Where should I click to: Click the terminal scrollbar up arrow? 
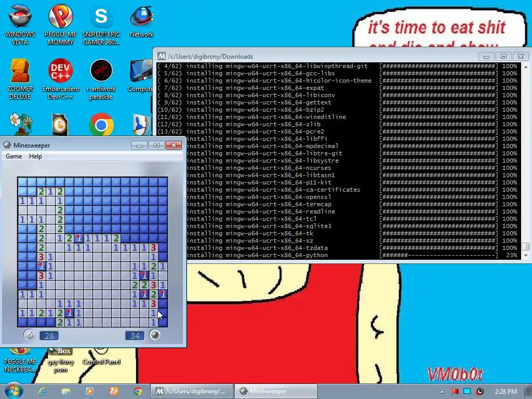(x=526, y=66)
